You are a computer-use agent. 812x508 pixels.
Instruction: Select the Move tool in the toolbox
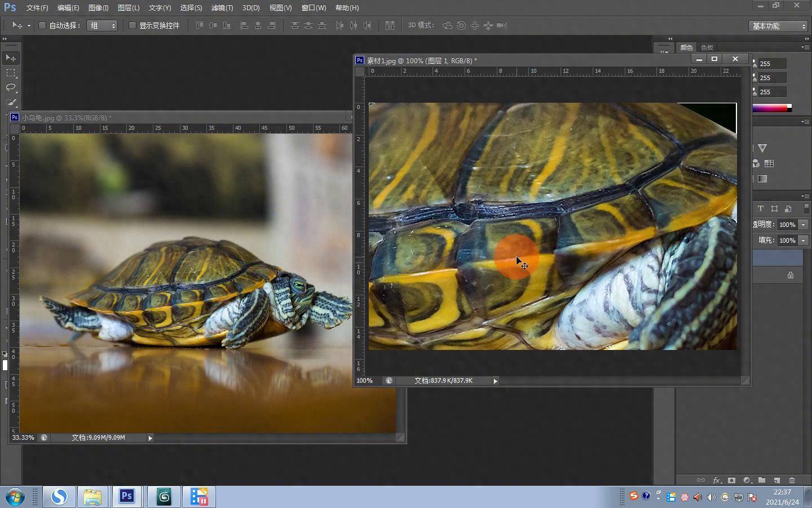coord(11,58)
